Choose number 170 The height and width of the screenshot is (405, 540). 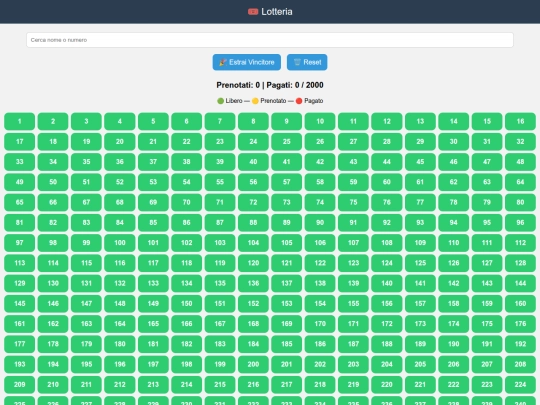[x=320, y=324]
